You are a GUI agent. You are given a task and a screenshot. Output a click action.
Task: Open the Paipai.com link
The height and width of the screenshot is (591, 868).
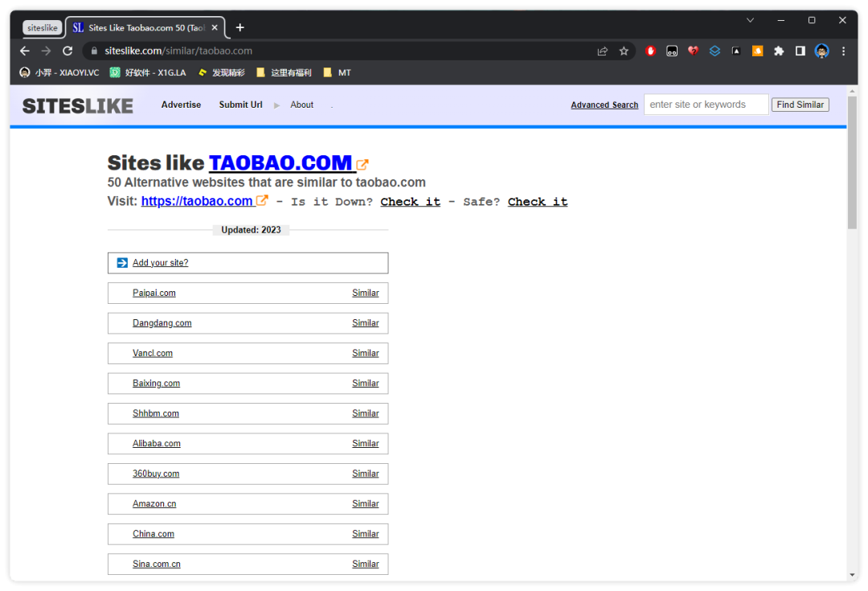pos(154,293)
